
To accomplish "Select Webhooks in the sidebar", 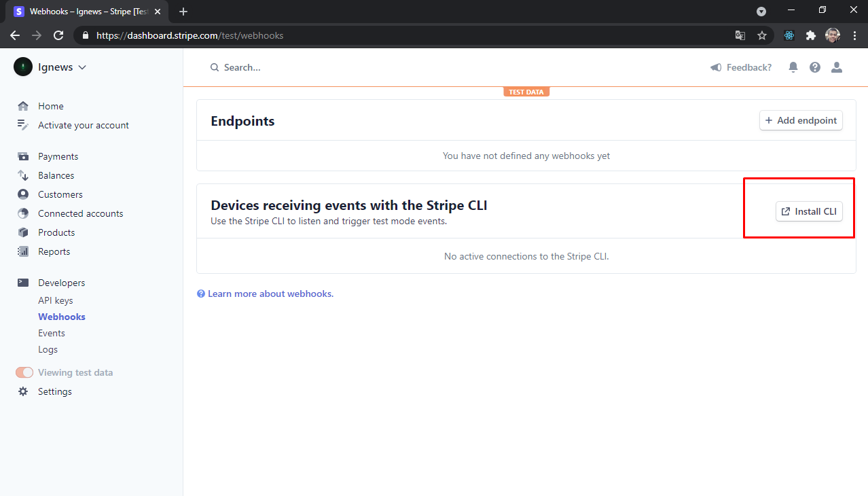I will 62,317.
